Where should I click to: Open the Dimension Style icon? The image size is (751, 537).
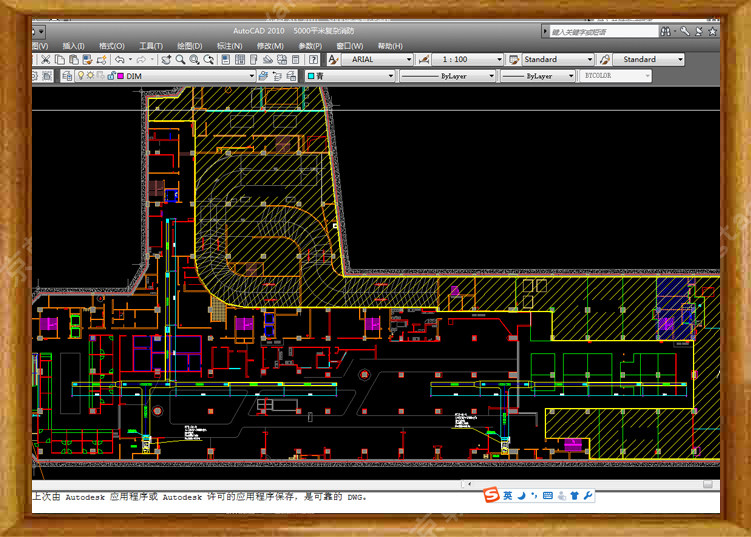[424, 59]
